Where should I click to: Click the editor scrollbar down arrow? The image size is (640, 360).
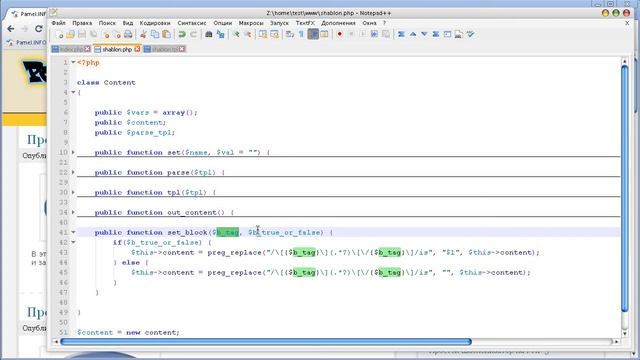pos(624,333)
